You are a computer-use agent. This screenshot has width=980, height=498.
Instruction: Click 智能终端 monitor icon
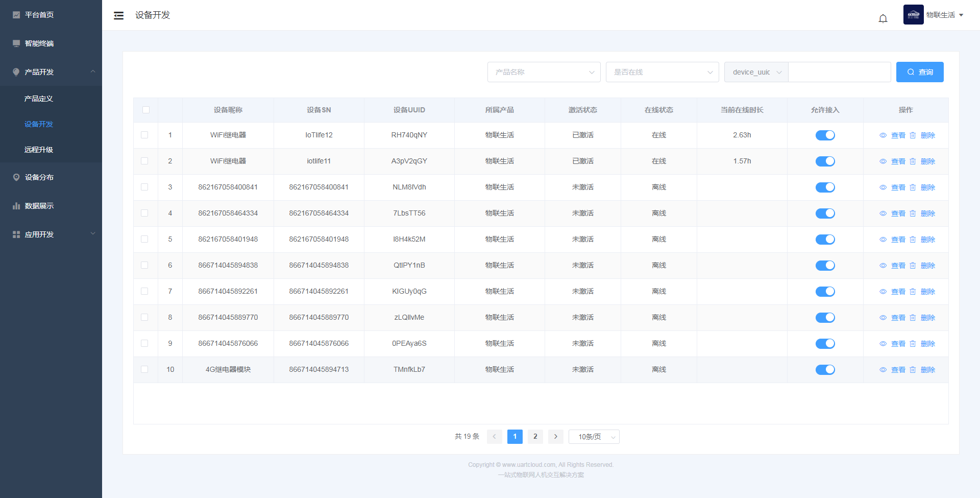pos(16,43)
